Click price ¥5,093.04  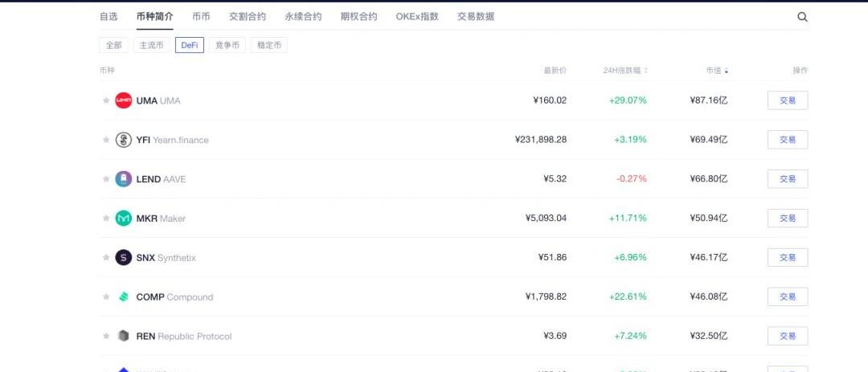(x=546, y=219)
